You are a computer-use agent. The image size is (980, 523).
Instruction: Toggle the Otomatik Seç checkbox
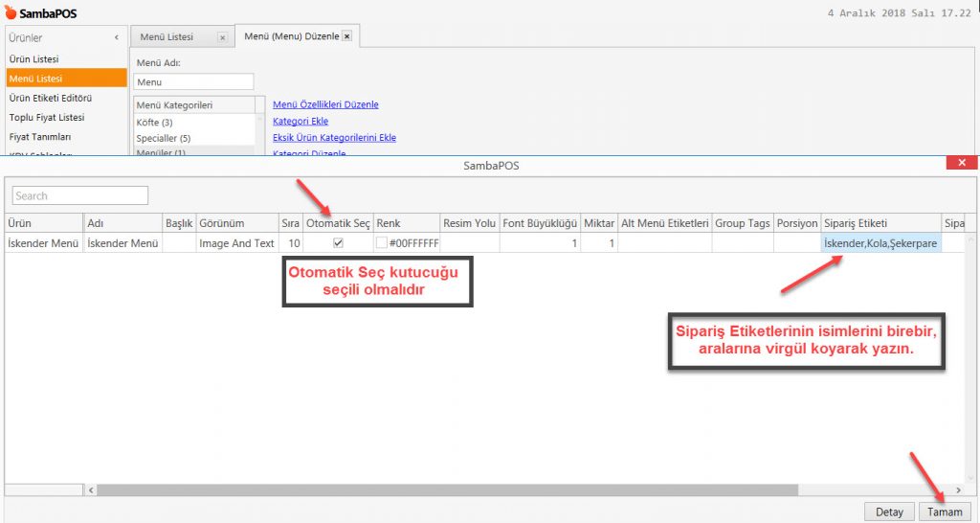(338, 243)
